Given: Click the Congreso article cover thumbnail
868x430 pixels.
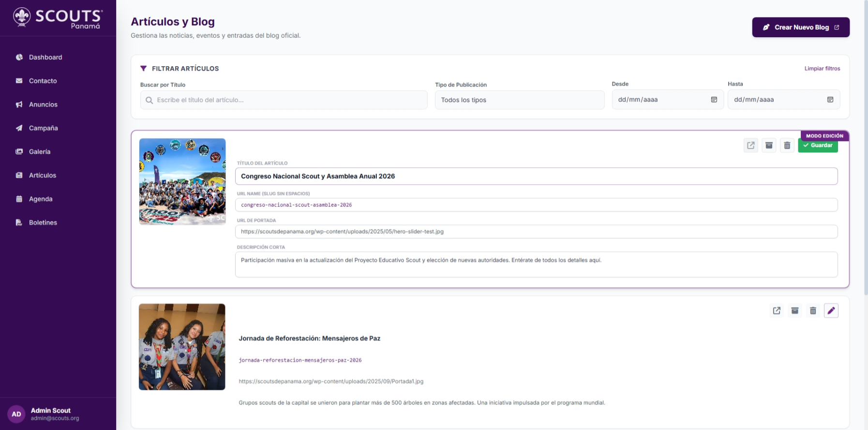Looking at the screenshot, I should coord(182,181).
